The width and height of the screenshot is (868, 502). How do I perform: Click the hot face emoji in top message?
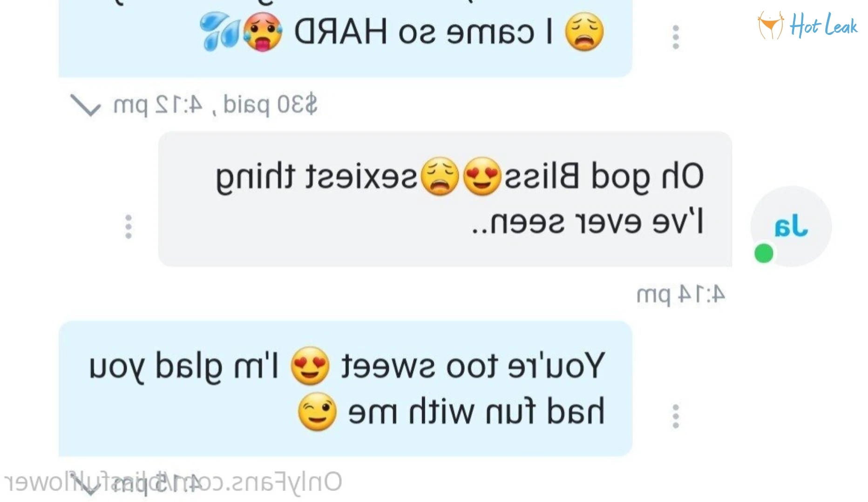pyautogui.click(x=263, y=31)
